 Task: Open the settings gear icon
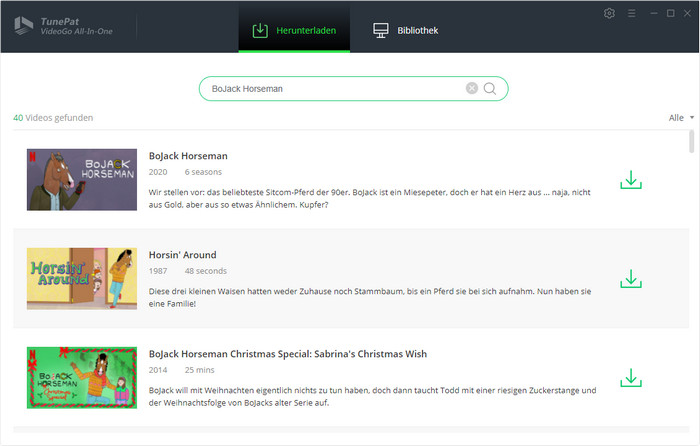click(x=610, y=13)
